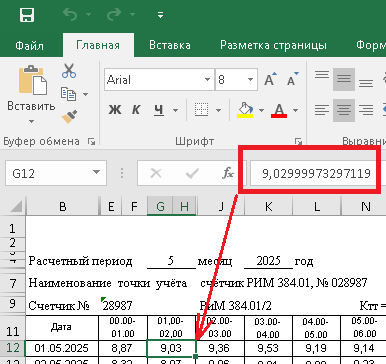Open the Шрифт group dialog launcher
Viewport: 386px width, 364px height.
tap(298, 142)
